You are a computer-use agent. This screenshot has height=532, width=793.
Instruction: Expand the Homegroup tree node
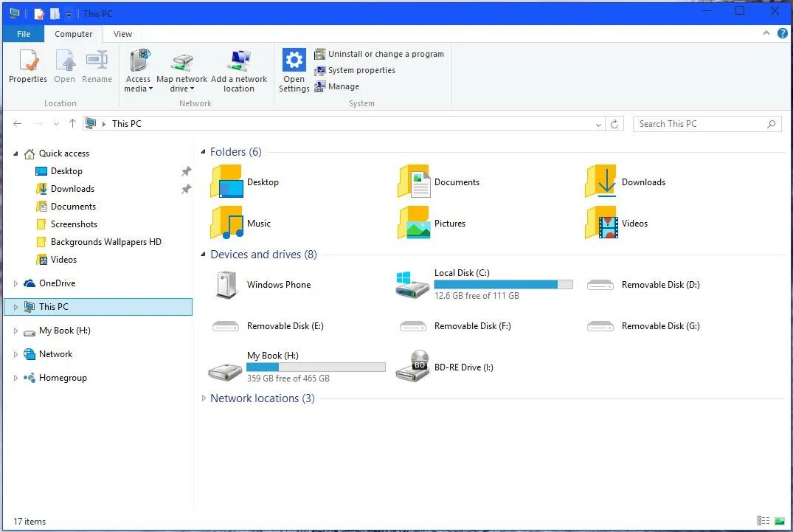15,378
